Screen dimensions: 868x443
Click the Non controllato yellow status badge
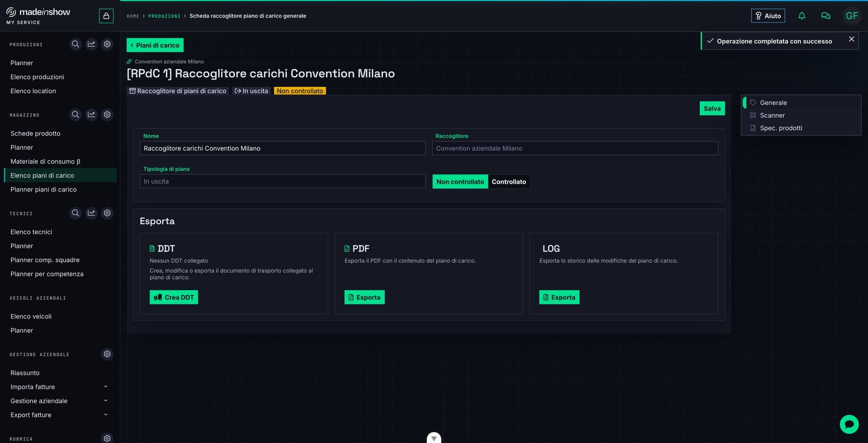[x=300, y=91]
